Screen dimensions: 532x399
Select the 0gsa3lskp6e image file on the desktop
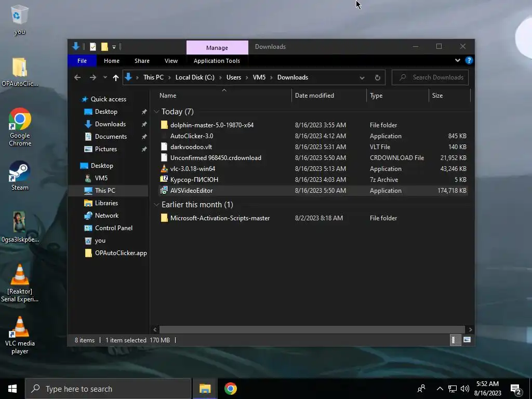tap(20, 227)
